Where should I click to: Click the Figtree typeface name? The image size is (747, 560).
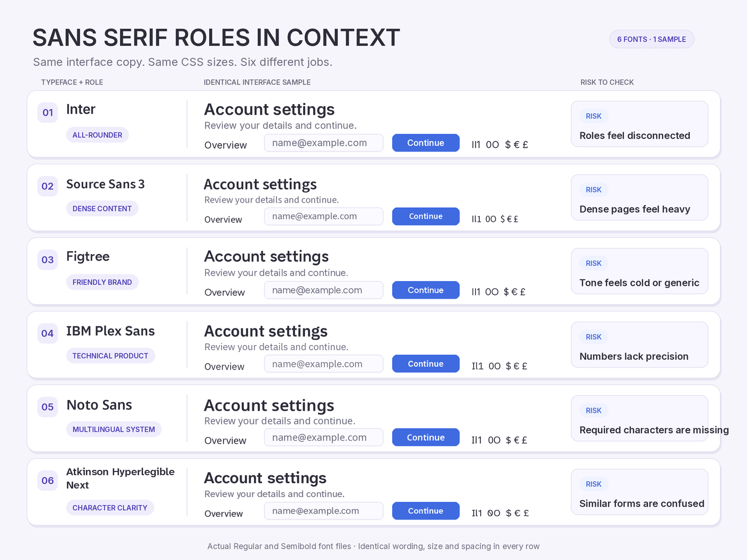88,257
